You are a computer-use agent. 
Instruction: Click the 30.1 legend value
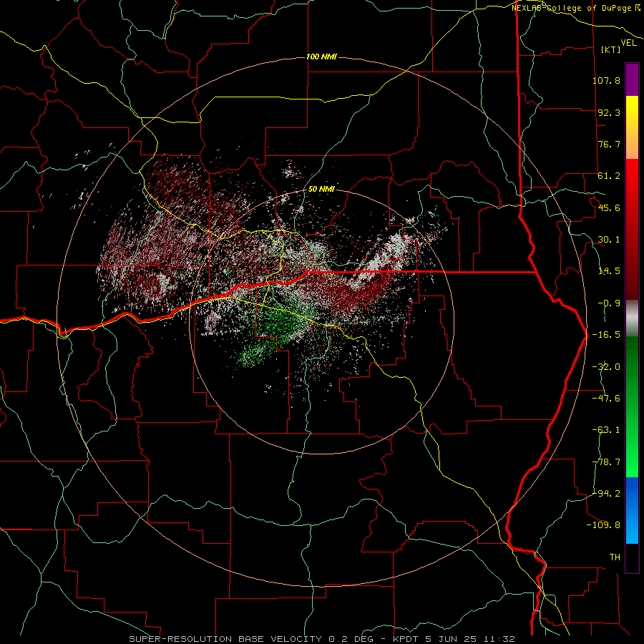pos(609,240)
